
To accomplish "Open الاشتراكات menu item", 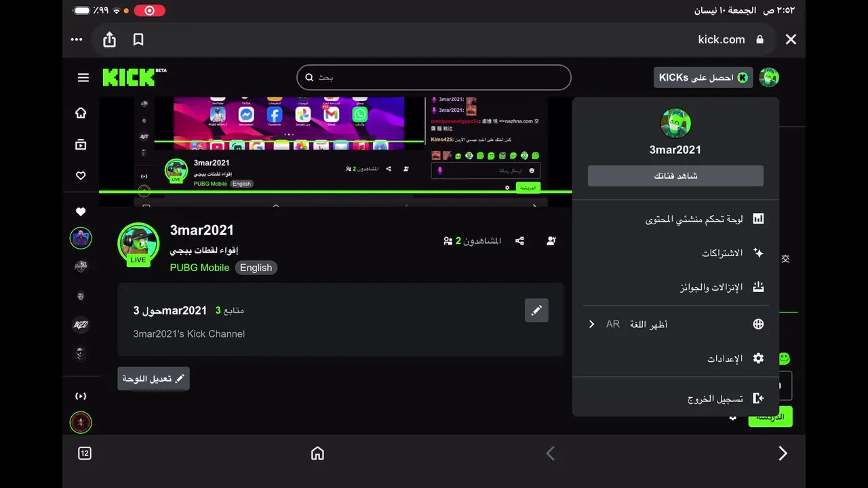I will [x=675, y=253].
